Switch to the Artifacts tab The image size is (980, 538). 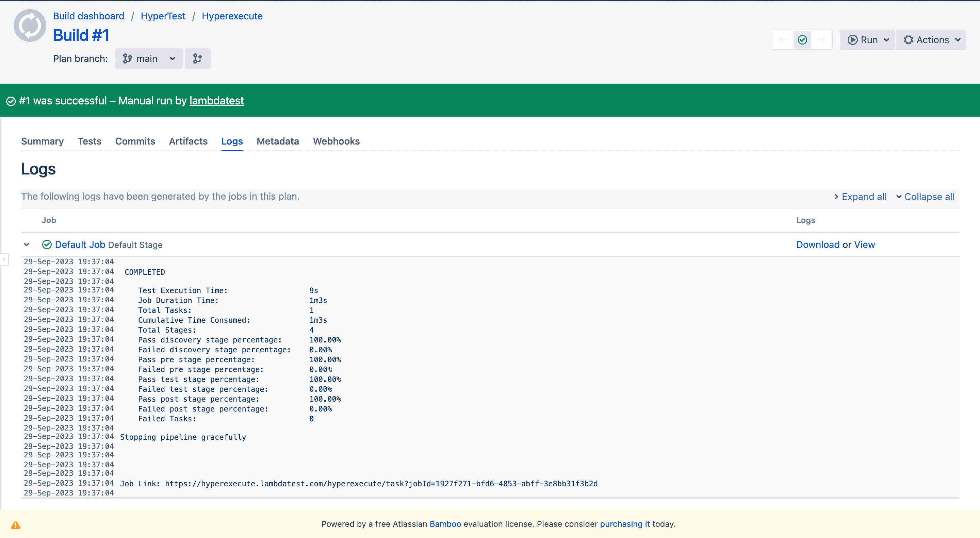coord(188,141)
